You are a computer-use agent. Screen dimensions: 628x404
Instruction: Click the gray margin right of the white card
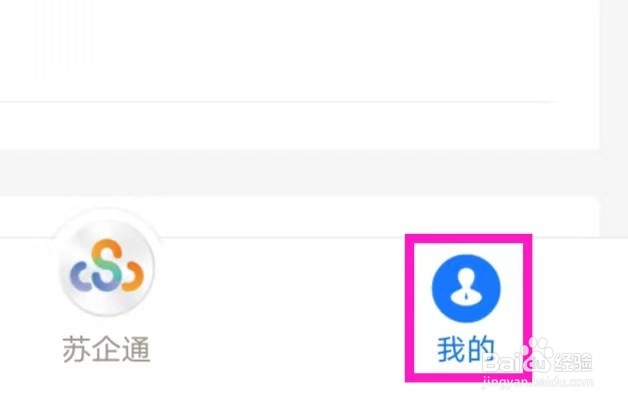tap(614, 120)
